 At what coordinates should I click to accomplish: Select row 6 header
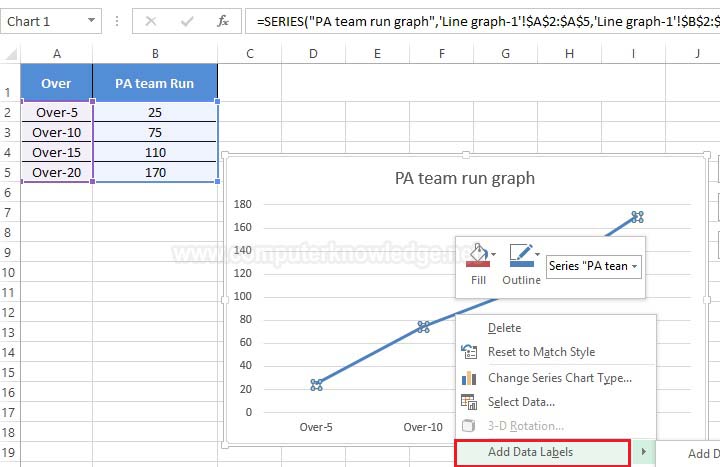point(10,192)
